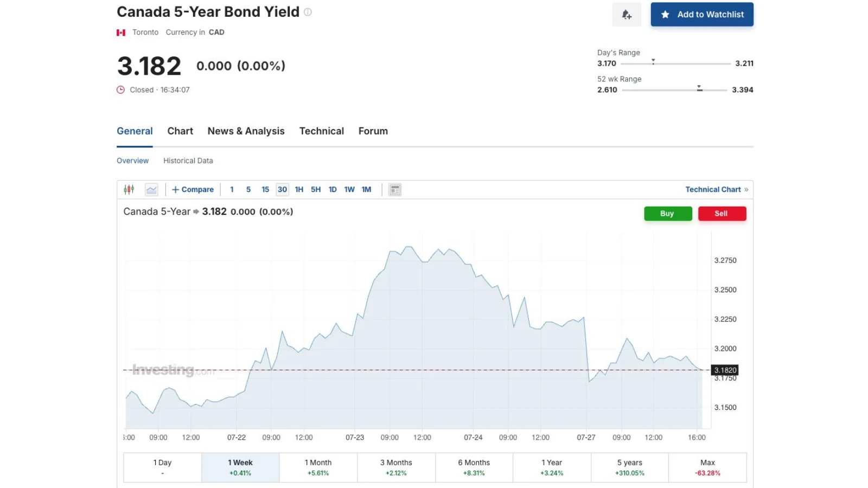The width and height of the screenshot is (868, 488).
Task: Open the Technical Chart link
Action: [717, 189]
